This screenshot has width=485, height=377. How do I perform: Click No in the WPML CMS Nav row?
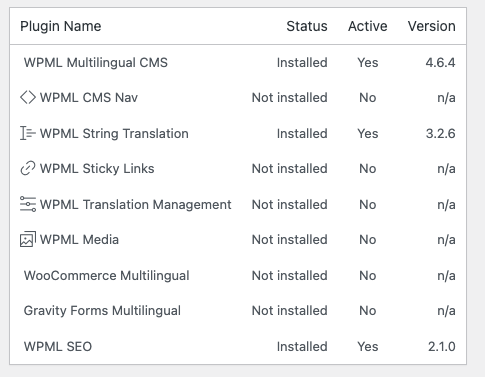point(368,98)
